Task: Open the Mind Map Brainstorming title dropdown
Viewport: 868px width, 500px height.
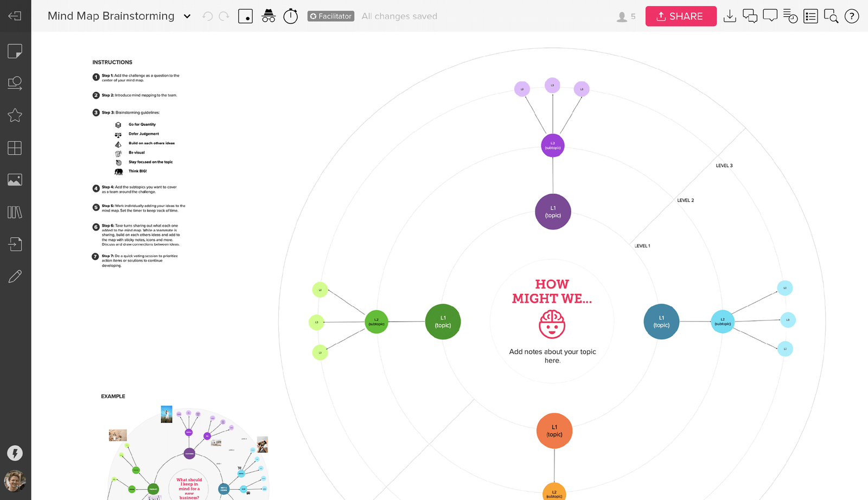Action: (x=187, y=16)
